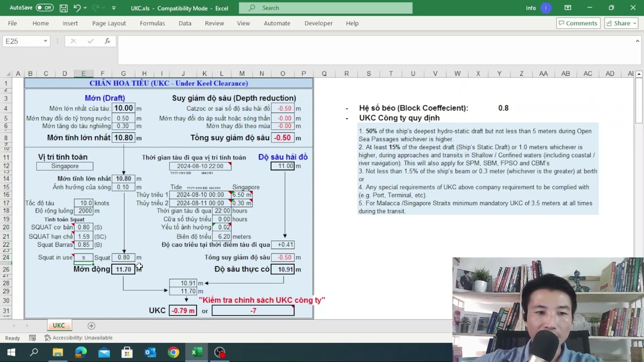Click the Squat in use cell s
Image resolution: width=644 pixels, height=362 pixels.
tap(84, 257)
